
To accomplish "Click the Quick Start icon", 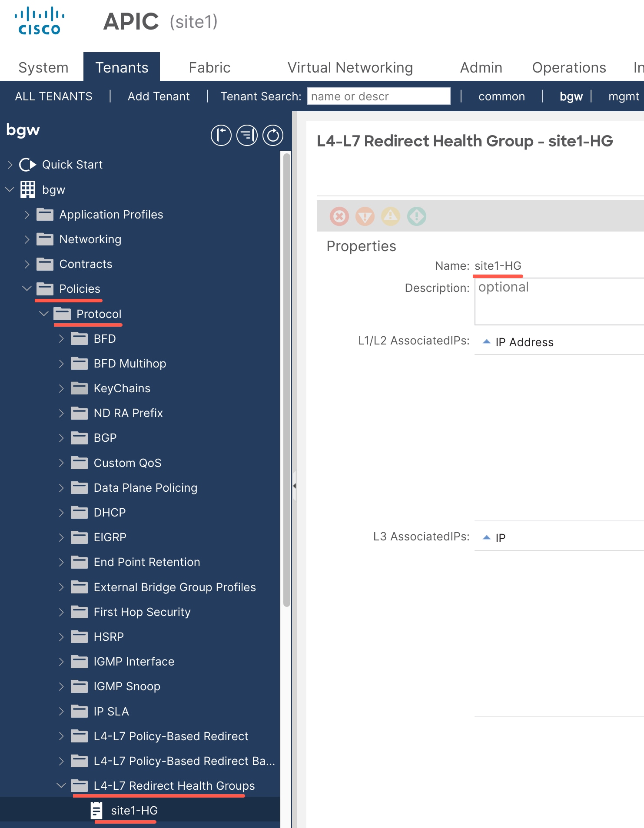I will click(x=28, y=165).
